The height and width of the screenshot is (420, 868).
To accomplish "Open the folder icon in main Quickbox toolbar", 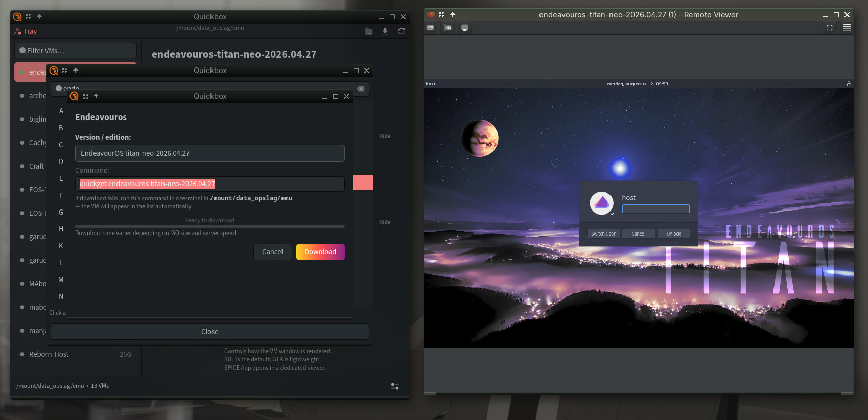I will [x=369, y=31].
